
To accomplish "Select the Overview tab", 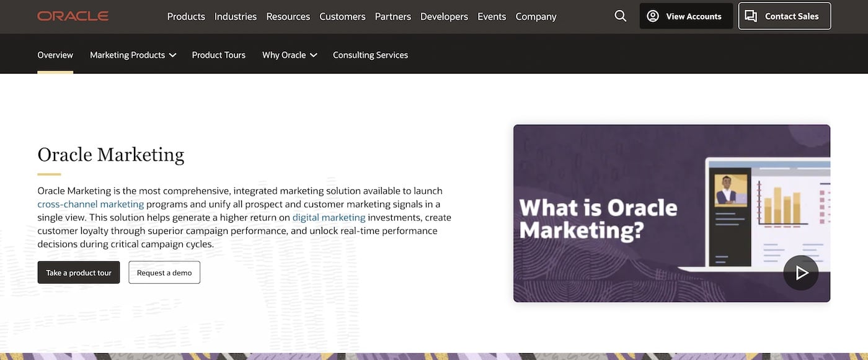I will [x=55, y=55].
